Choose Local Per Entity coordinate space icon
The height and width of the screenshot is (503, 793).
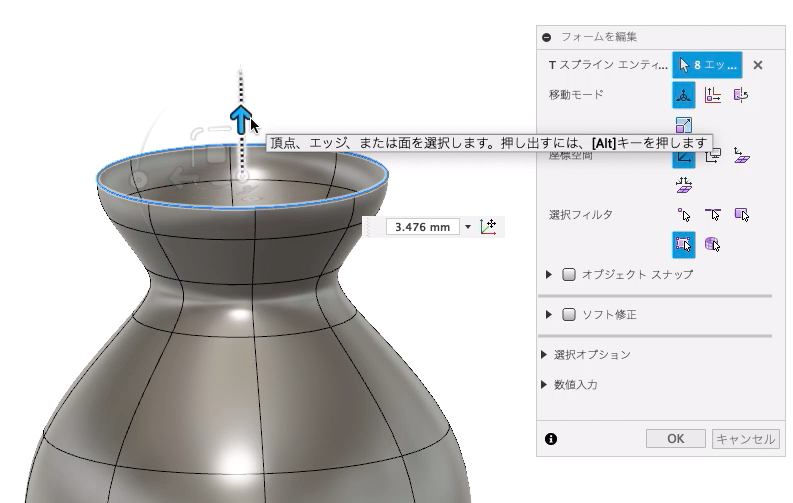(x=683, y=185)
